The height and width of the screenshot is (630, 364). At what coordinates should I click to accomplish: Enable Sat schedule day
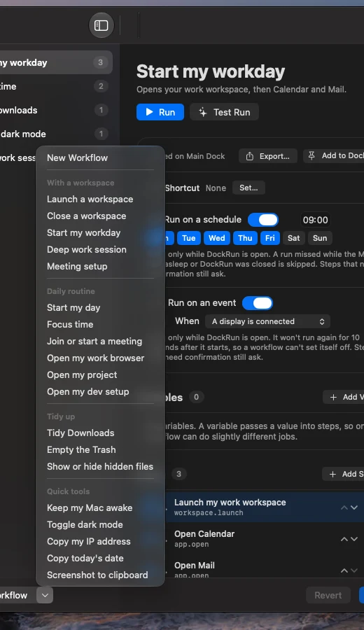coord(294,238)
